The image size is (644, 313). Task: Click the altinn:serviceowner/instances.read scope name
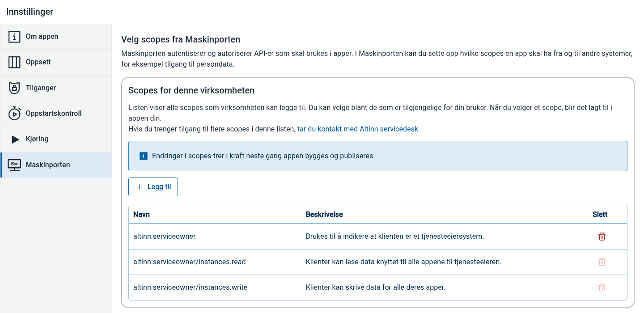(x=190, y=262)
